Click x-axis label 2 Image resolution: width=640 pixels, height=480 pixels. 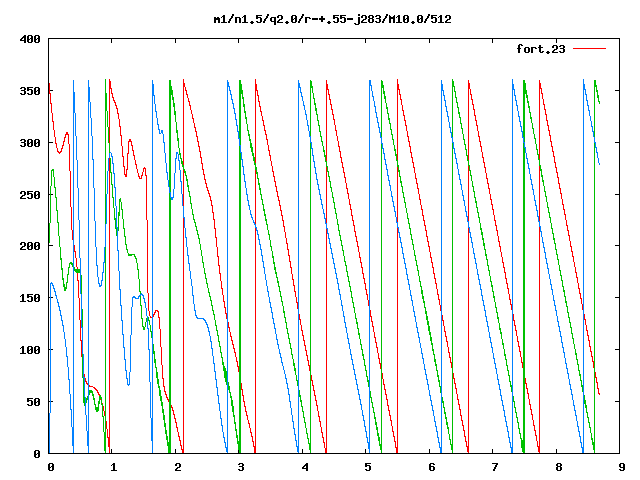coord(177,467)
